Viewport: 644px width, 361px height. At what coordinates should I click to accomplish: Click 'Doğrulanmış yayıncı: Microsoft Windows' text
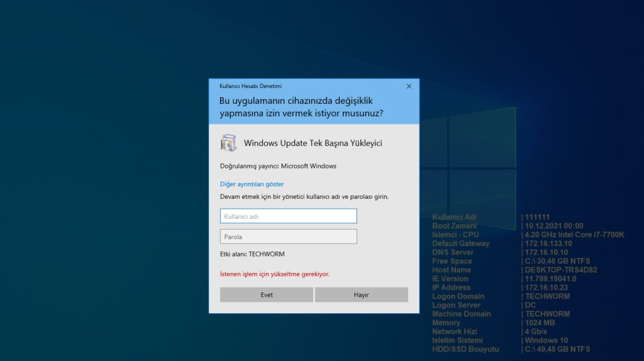(278, 166)
